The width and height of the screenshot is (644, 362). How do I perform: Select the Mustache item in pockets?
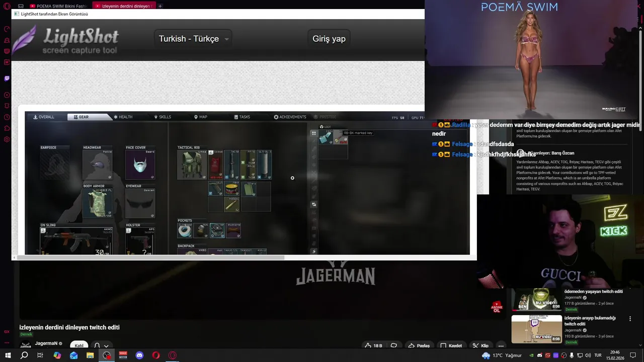pos(233,231)
